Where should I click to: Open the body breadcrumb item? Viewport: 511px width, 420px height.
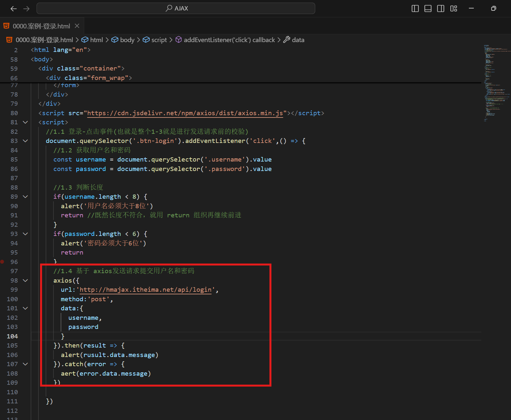click(127, 40)
